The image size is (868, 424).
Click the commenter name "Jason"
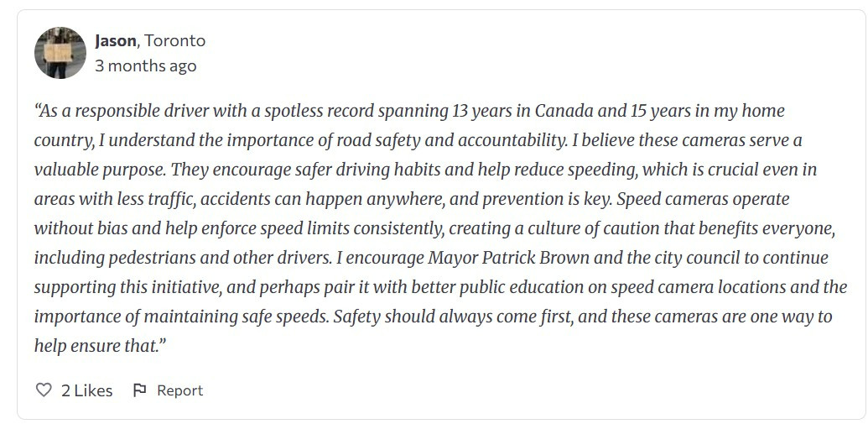[117, 40]
